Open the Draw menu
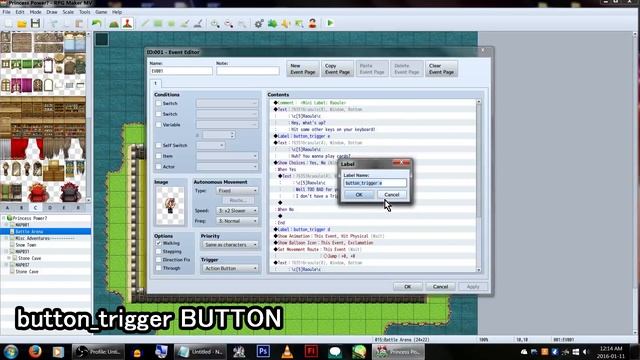Screen dimensions: 640x360 52,12
